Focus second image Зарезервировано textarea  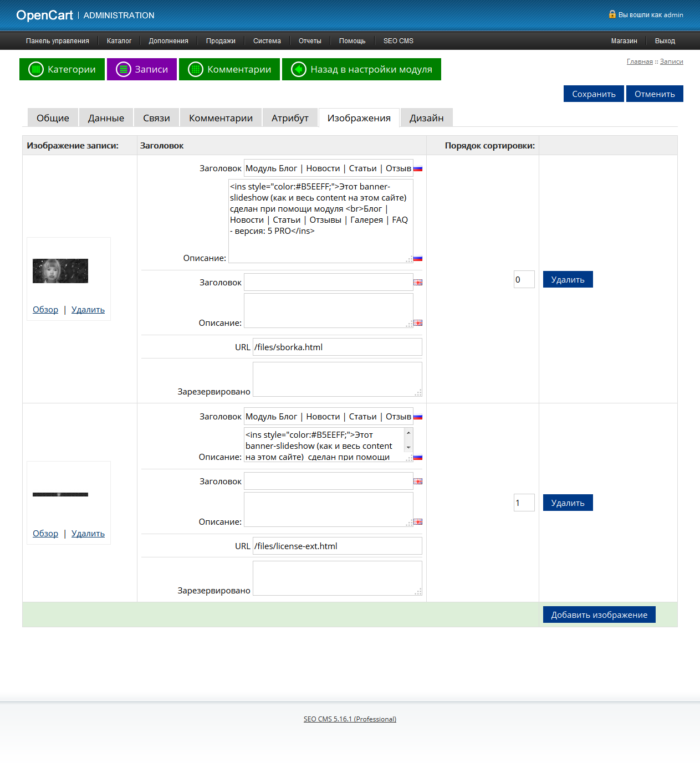pos(338,578)
